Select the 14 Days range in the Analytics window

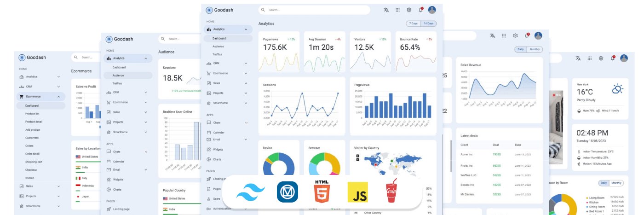429,23
